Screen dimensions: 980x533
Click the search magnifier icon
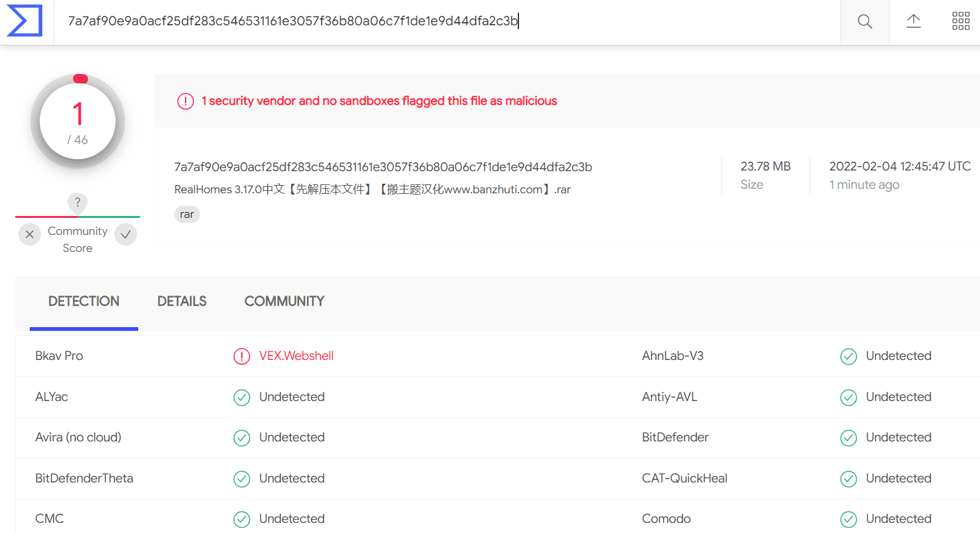864,21
